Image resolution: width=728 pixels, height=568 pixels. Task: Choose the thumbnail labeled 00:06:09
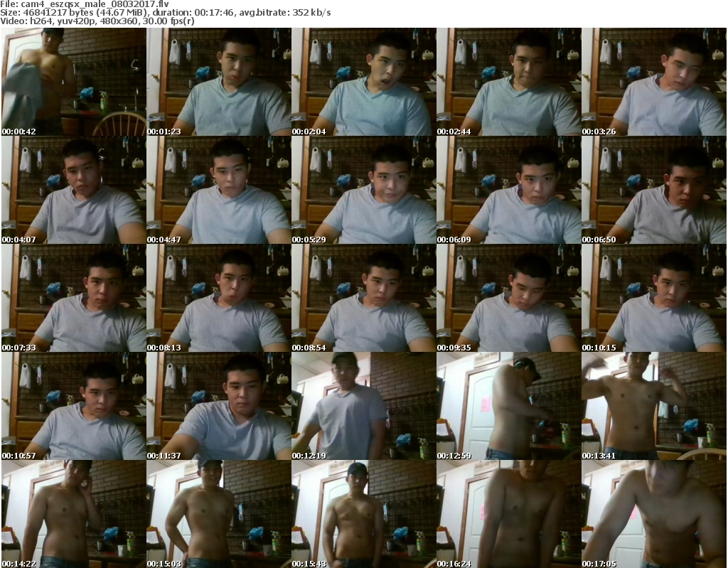click(x=508, y=190)
